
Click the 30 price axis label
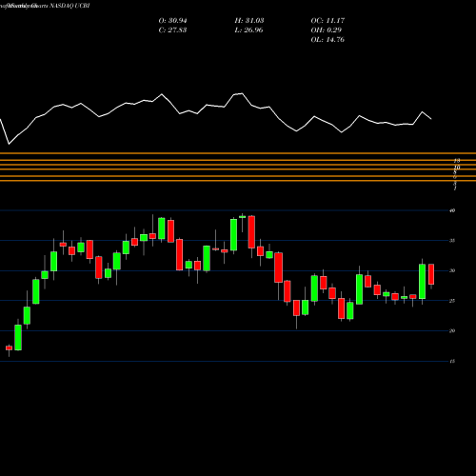tap(452, 270)
